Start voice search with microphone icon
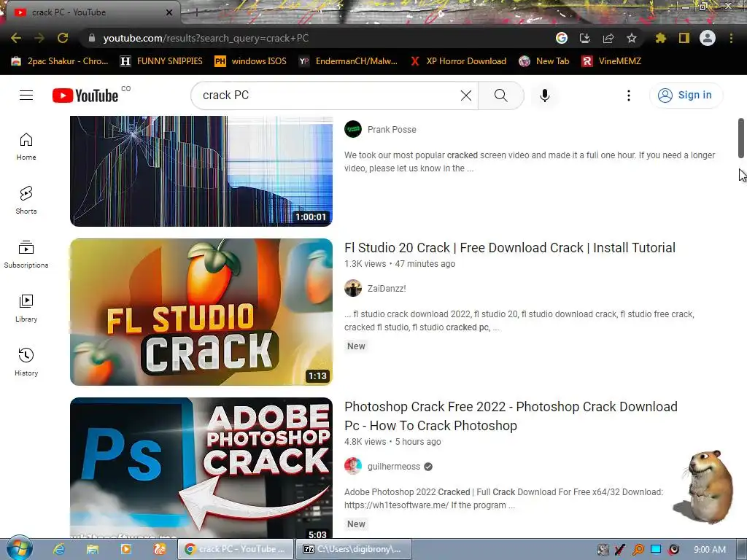 click(544, 96)
